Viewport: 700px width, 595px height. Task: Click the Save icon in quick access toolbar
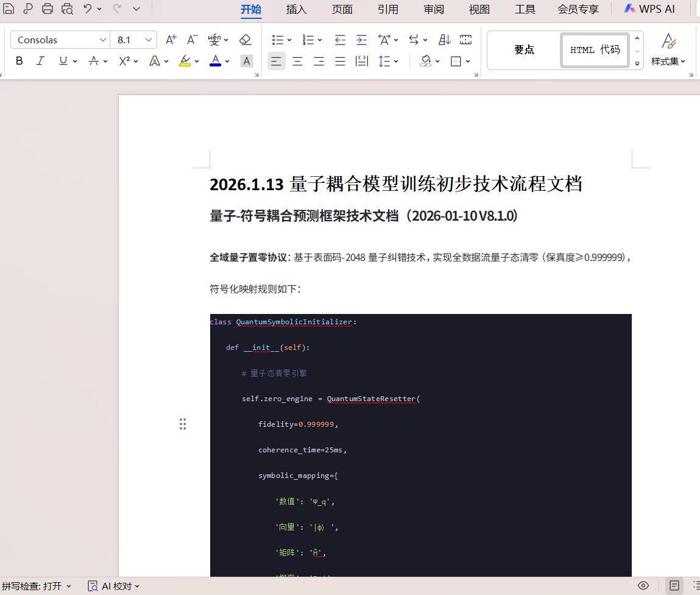[x=9, y=9]
